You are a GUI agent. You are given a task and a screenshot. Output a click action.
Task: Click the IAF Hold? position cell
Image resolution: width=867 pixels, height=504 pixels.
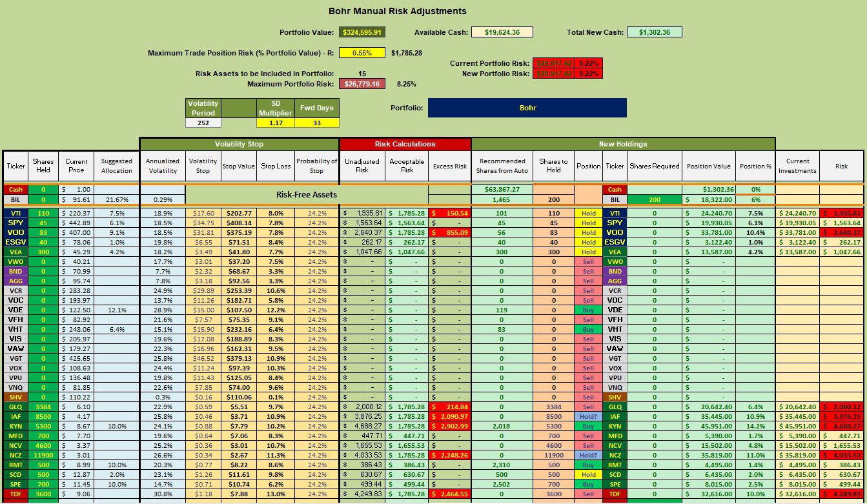(588, 416)
